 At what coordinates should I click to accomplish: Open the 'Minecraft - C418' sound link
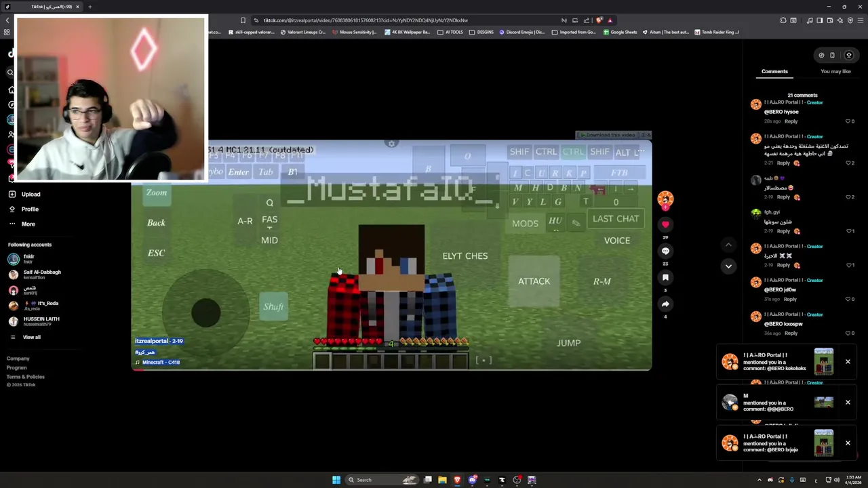tap(161, 363)
